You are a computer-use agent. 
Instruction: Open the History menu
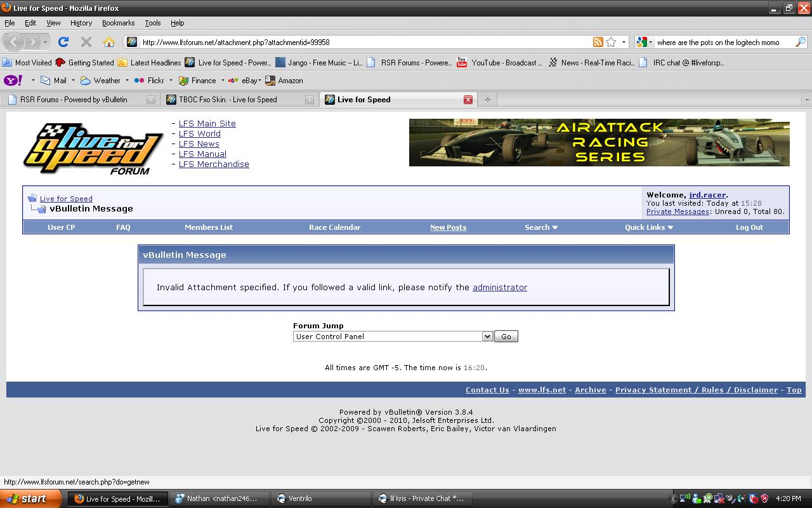pos(81,23)
